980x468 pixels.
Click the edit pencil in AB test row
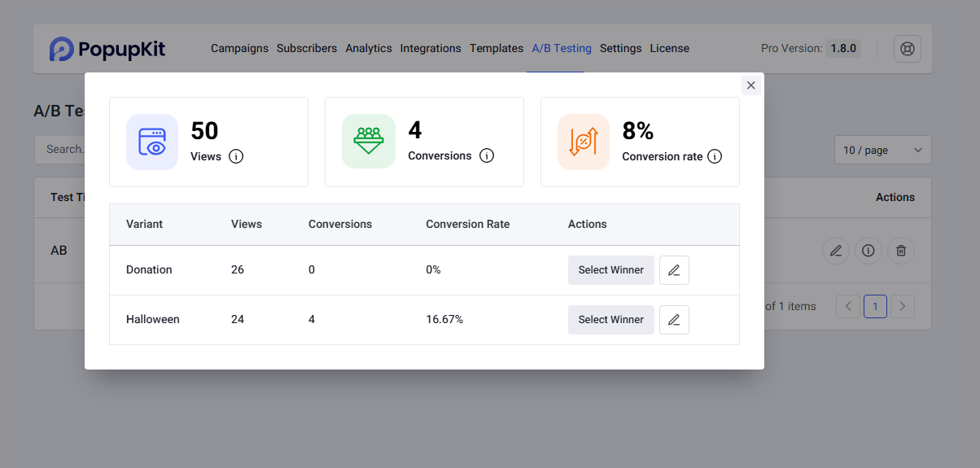pos(836,251)
